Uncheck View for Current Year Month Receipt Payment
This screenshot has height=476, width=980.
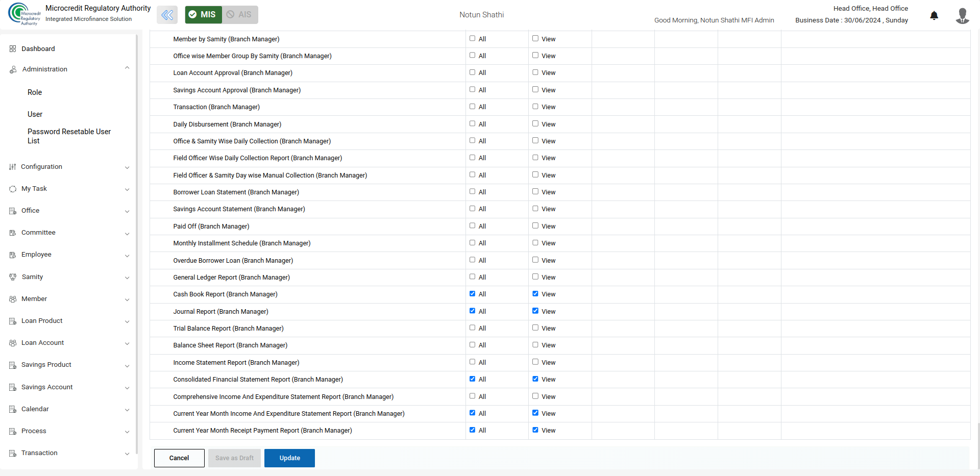click(535, 430)
